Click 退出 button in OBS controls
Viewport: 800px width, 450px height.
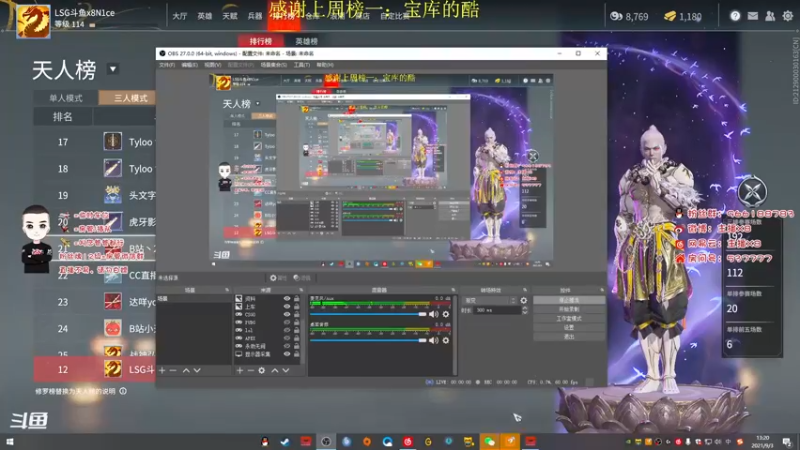coord(569,337)
